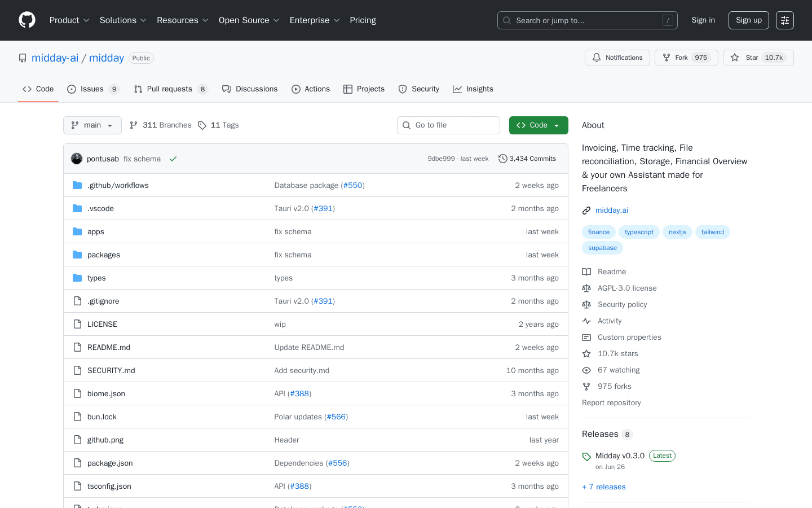Expand the Product menu
Image resolution: width=812 pixels, height=508 pixels.
69,20
